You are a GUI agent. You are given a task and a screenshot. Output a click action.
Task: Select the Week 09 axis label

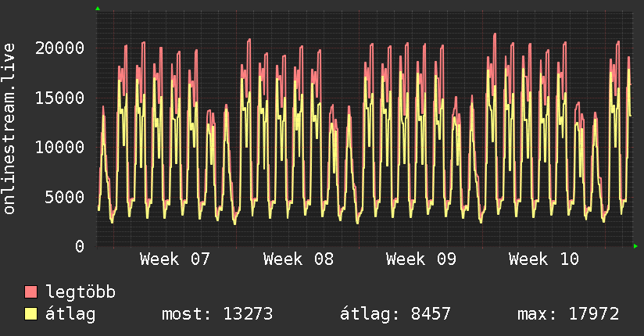pos(420,259)
